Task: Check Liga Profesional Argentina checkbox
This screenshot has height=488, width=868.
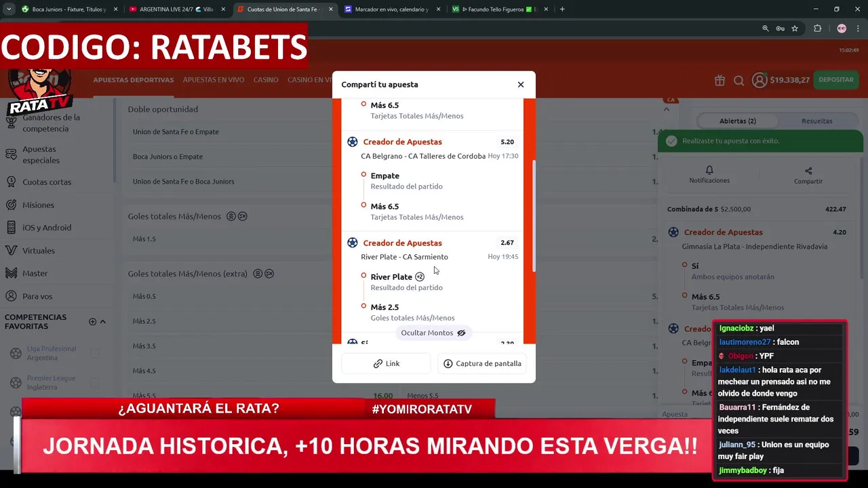Action: pos(95,353)
